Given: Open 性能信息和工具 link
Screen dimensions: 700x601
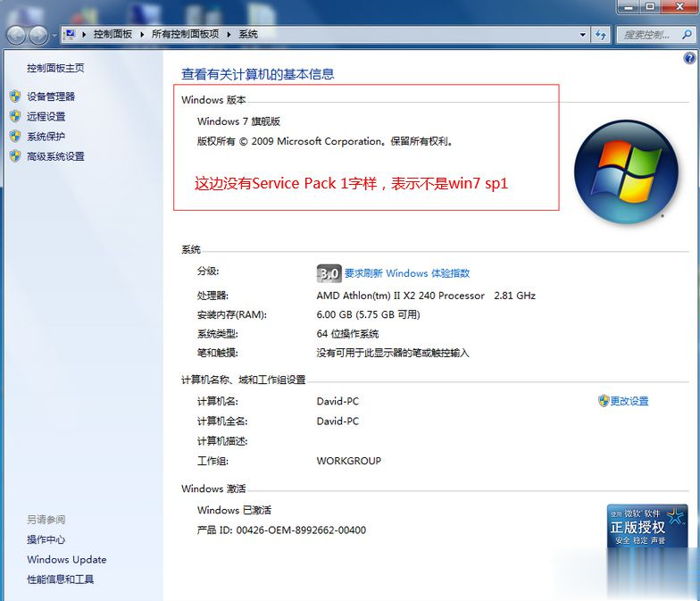Looking at the screenshot, I should click(x=61, y=579).
